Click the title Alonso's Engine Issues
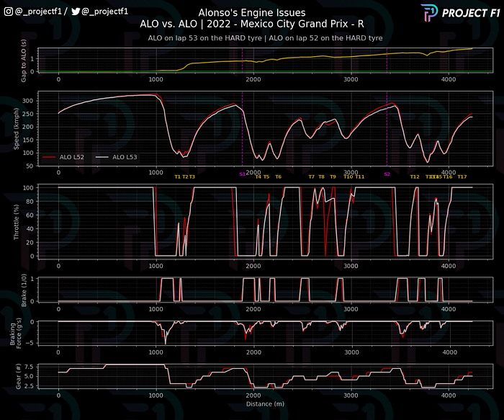This screenshot has width=504, height=420. click(252, 12)
